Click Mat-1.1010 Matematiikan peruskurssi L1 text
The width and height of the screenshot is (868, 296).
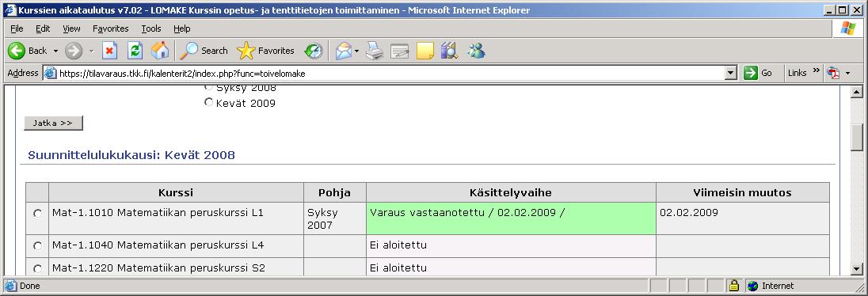tap(158, 212)
